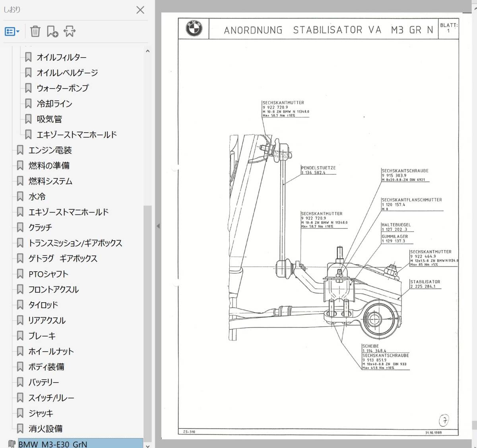Select the ホイールナット bookmark

[x=51, y=351]
